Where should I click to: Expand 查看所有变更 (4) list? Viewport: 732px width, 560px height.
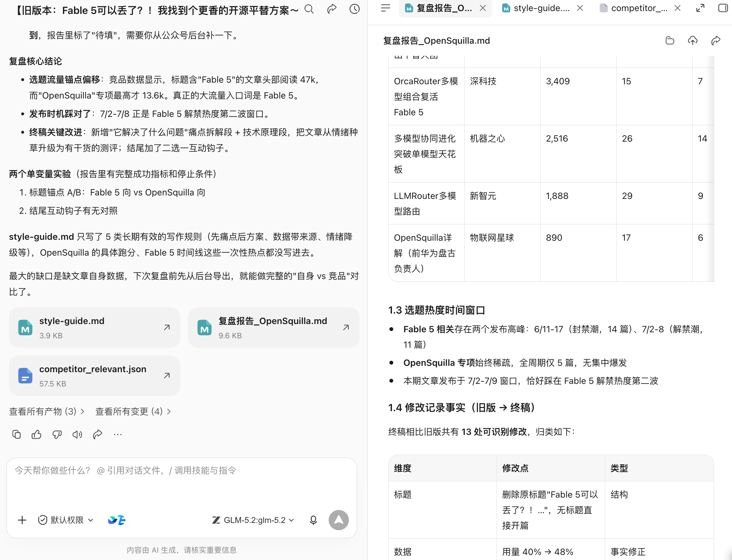point(133,411)
